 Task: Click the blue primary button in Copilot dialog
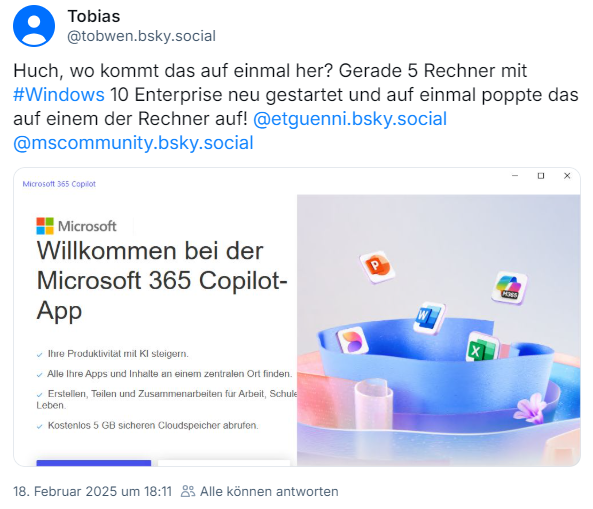(94, 463)
